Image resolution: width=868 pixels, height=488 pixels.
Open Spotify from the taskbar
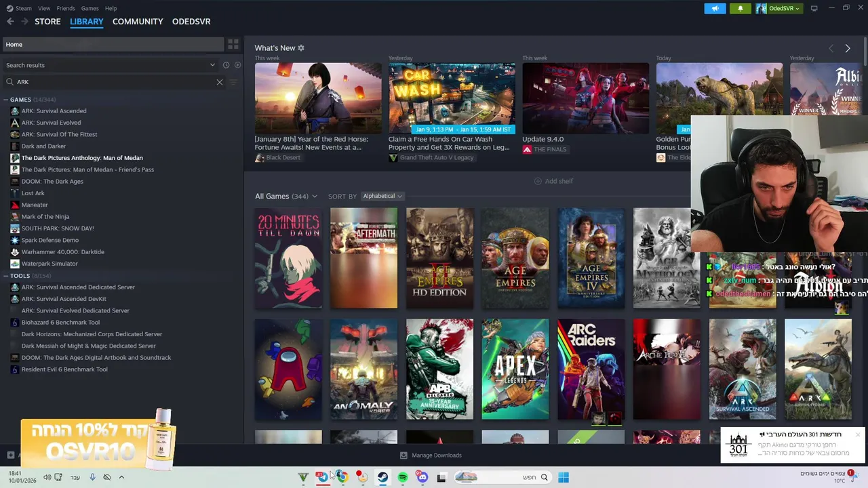coord(403,477)
